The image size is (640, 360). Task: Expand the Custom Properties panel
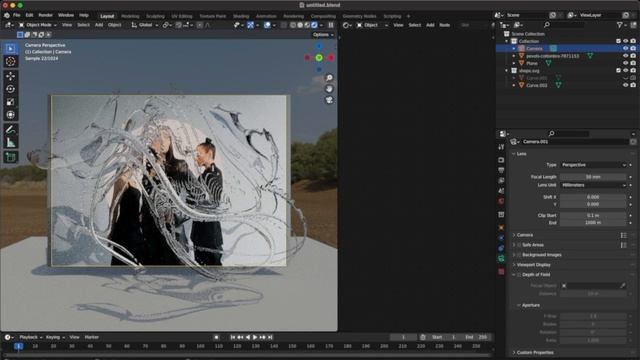click(x=535, y=353)
